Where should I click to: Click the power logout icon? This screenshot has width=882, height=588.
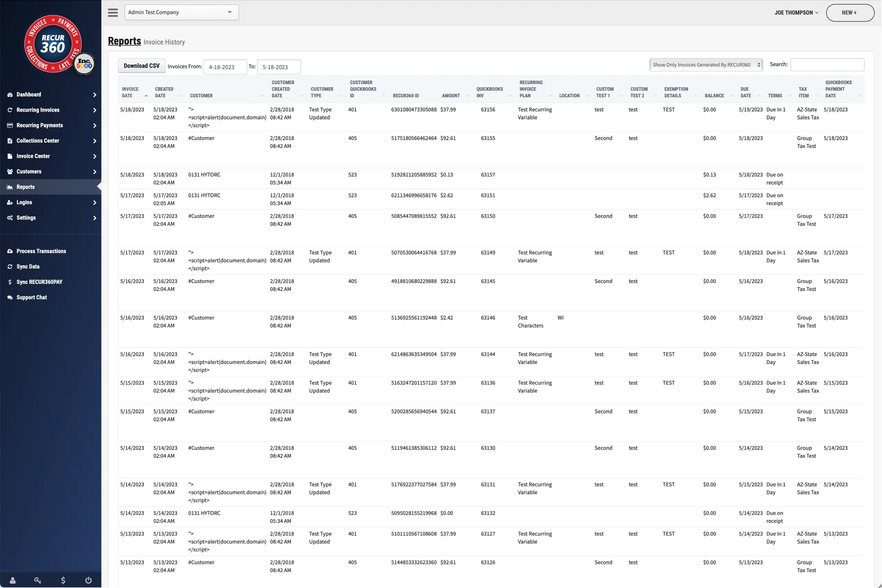89,580
